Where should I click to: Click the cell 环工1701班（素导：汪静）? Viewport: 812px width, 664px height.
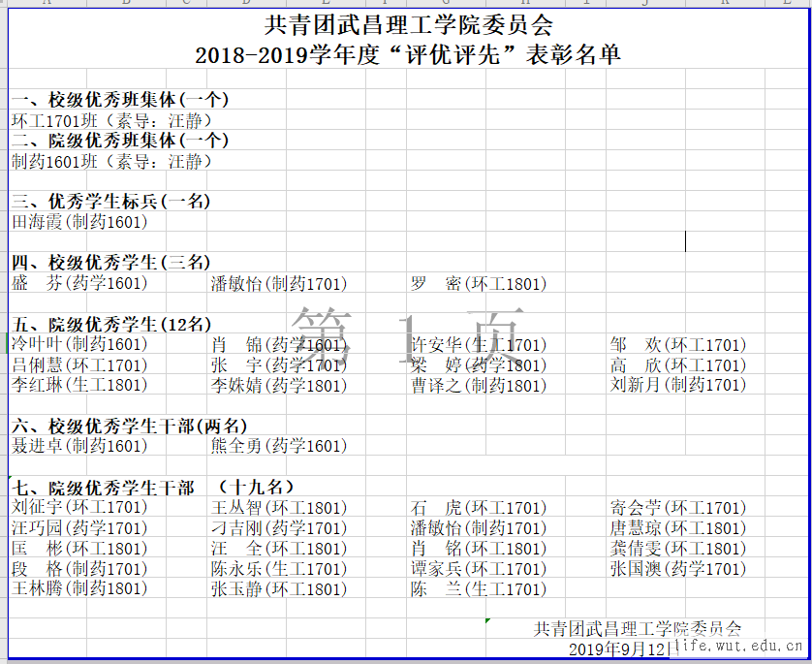point(111,120)
